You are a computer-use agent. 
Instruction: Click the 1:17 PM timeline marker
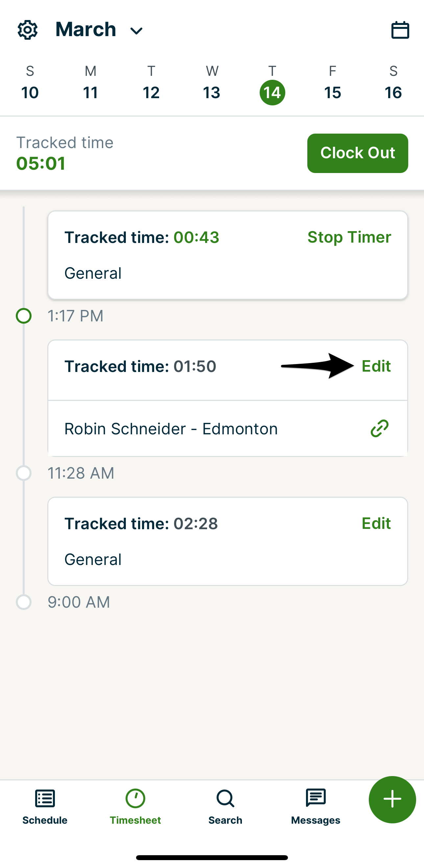(x=24, y=316)
